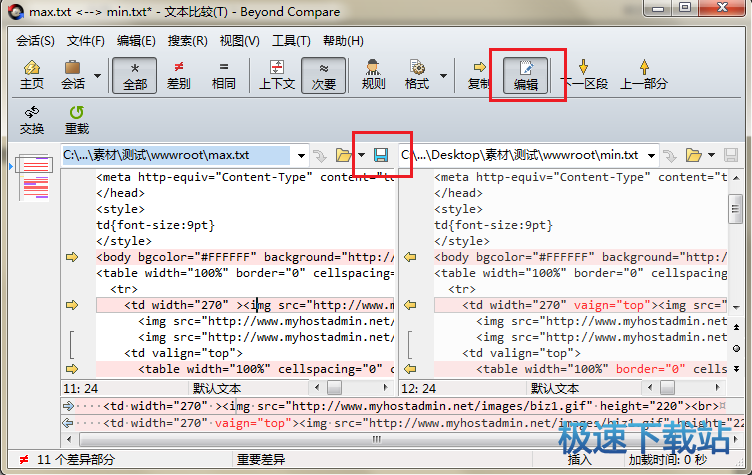The image size is (752, 475).
Task: Click left pane open-folder icon
Action: [343, 155]
